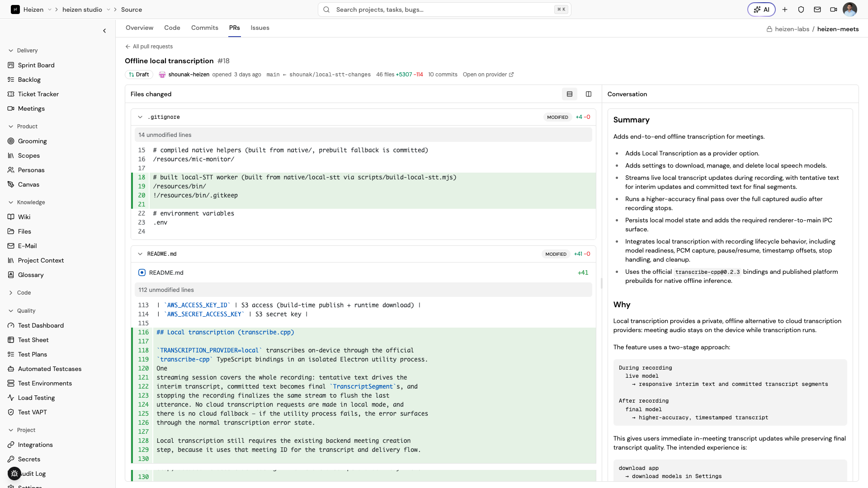Image resolution: width=868 pixels, height=488 pixels.
Task: Open Personas in sidebar
Action: pos(31,170)
